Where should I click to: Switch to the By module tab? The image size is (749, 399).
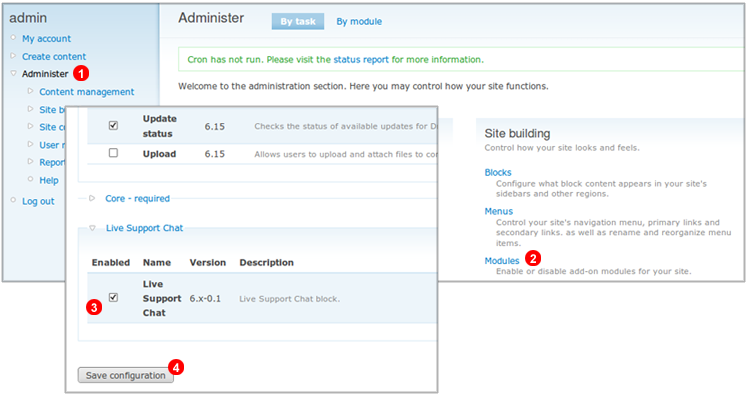click(x=359, y=22)
